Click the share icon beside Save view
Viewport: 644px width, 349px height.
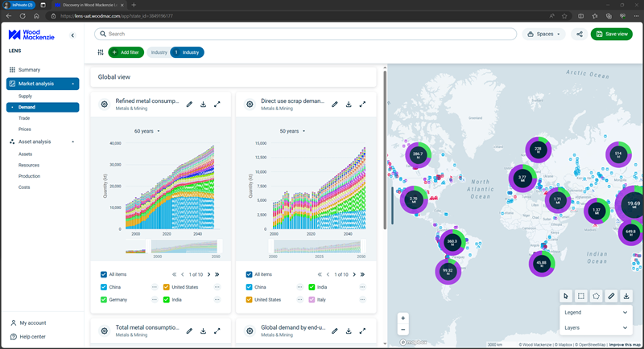pyautogui.click(x=580, y=35)
